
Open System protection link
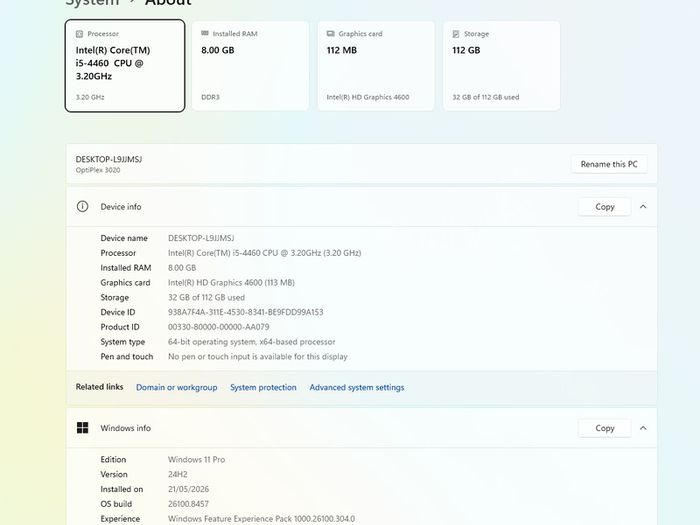(x=263, y=388)
